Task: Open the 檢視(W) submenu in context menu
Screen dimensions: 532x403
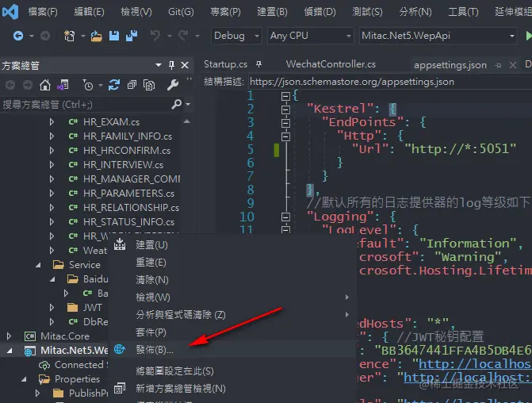Action: pyautogui.click(x=232, y=297)
